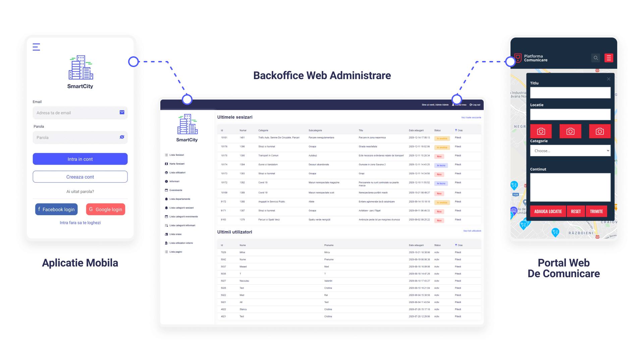Click 'Transport In Comun' category cell

(x=268, y=156)
